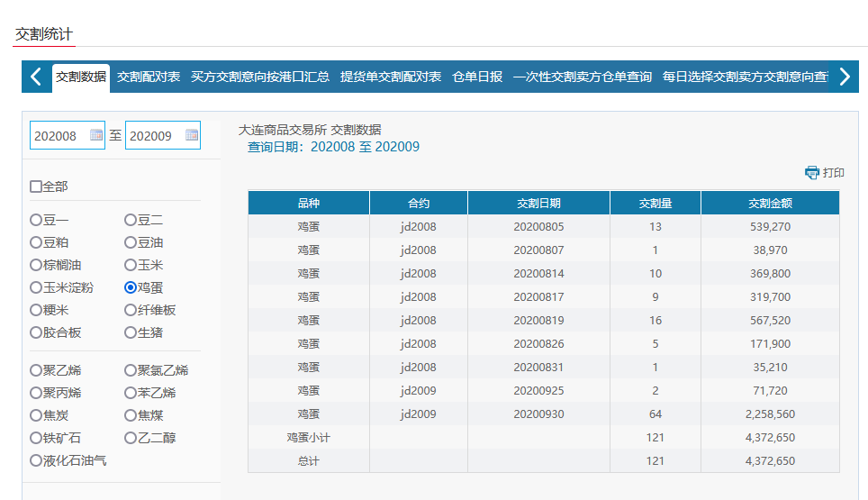Viewport: 868px width, 500px height.
Task: Check the 全部 checkbox
Action: pos(36,186)
